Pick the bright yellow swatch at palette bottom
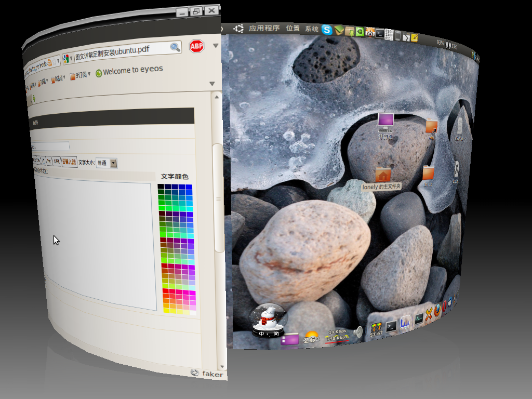Screen dimensions: 532x399 167,310
